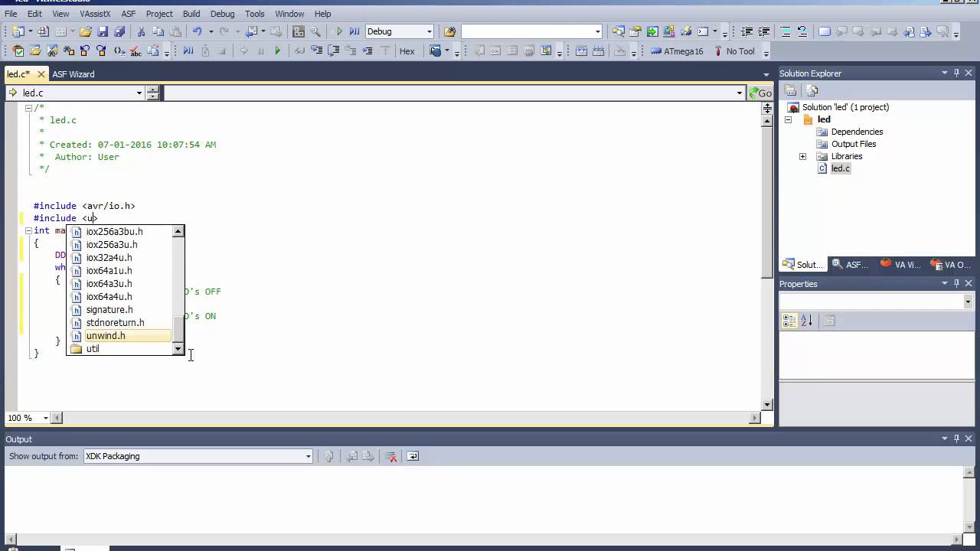
Task: Click the ATmega16 device selector
Action: pyautogui.click(x=677, y=51)
